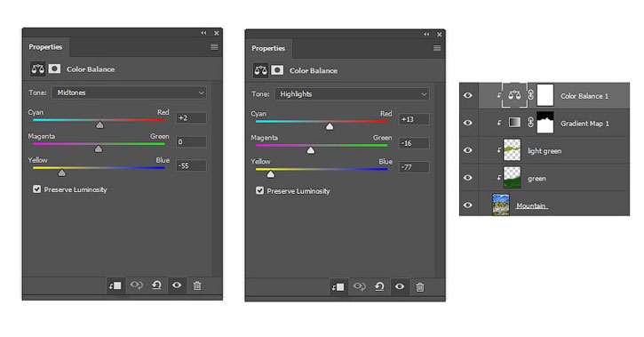Viewport: 644px width, 337px height.
Task: Hide the green layer
Action: pyautogui.click(x=468, y=178)
